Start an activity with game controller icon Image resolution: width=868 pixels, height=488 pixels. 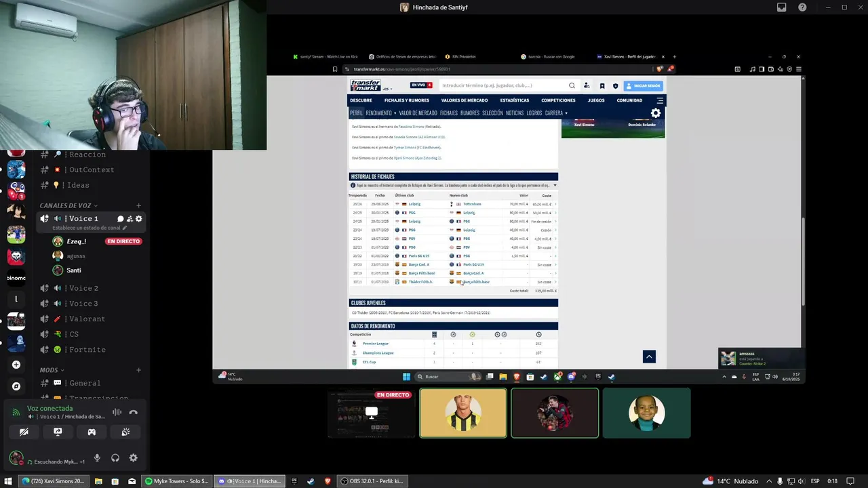(x=92, y=432)
